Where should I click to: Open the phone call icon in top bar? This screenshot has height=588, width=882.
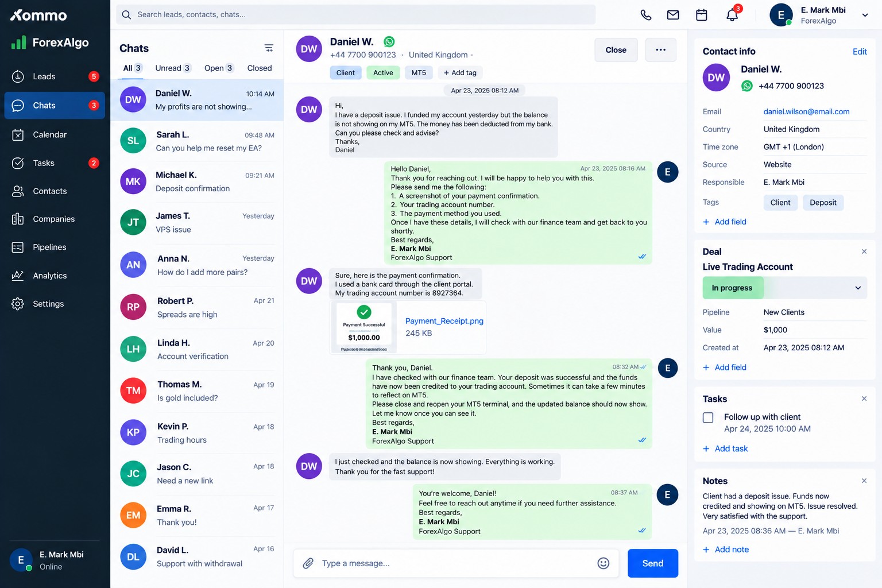[x=646, y=15]
